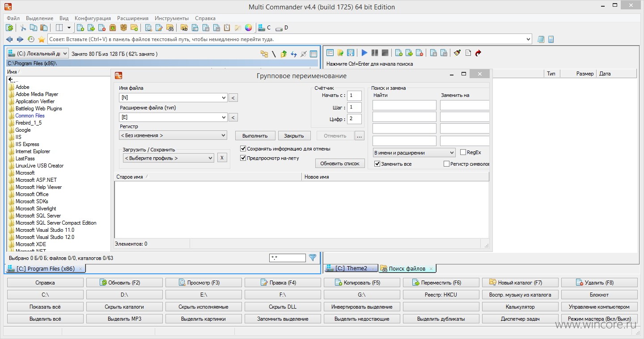Click the floppy save icon in search toolbar

point(351,53)
